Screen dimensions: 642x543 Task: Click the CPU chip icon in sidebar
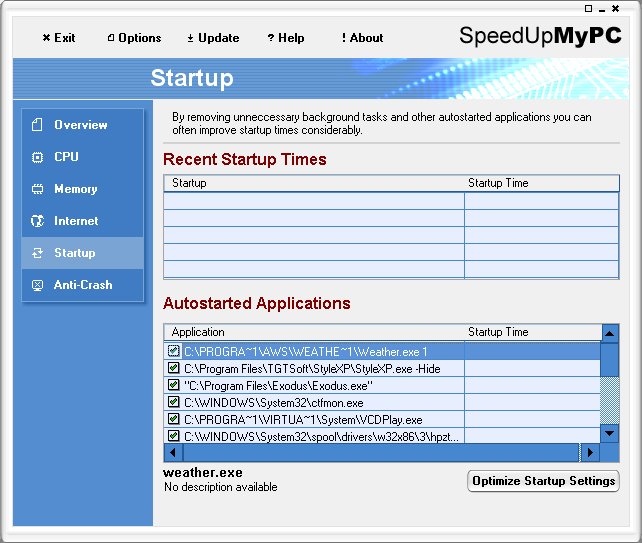tap(37, 157)
